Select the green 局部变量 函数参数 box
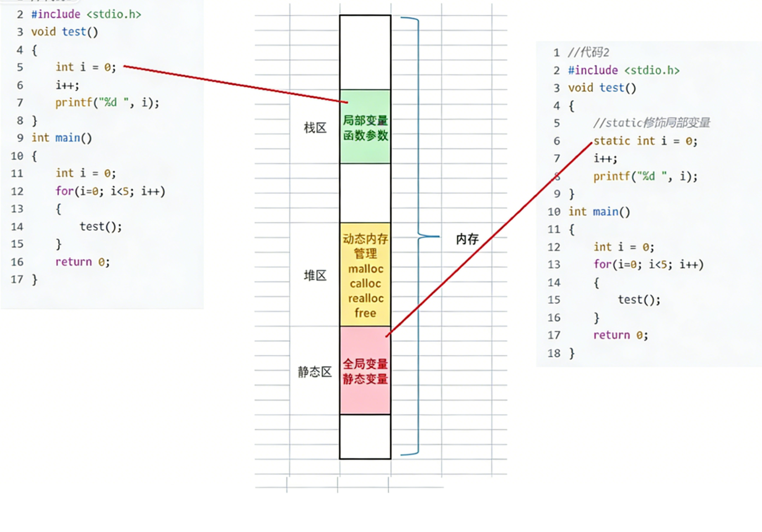This screenshot has height=532, width=762. click(x=365, y=127)
